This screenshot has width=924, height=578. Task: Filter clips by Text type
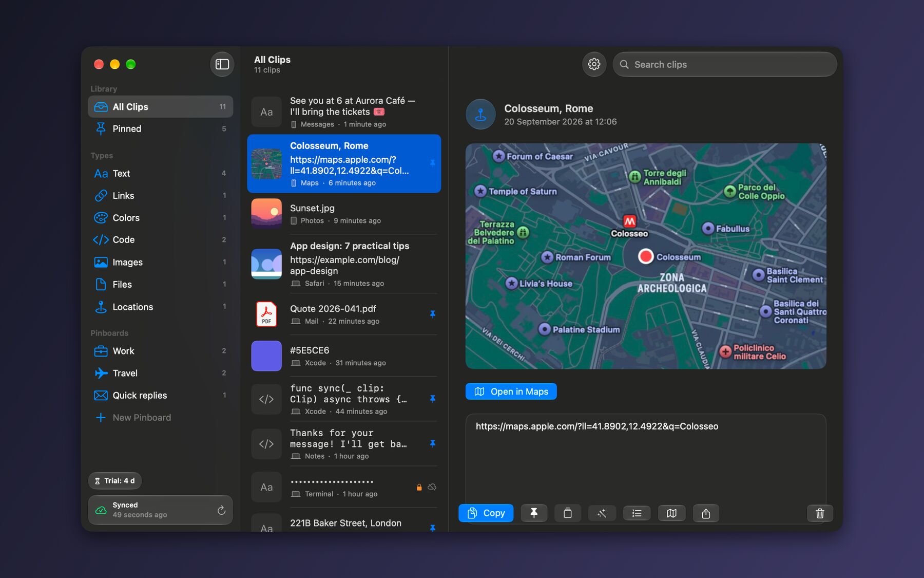[161, 174]
